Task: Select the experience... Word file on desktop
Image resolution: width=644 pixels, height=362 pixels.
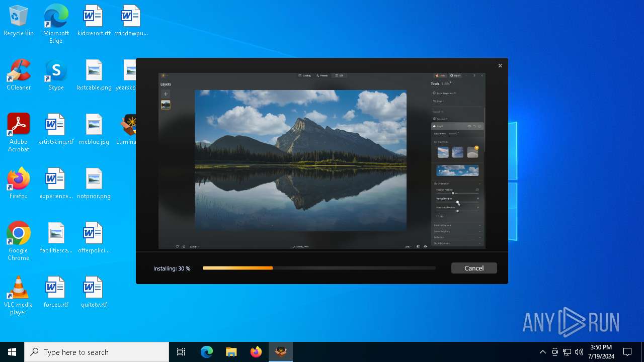Action: point(56,184)
